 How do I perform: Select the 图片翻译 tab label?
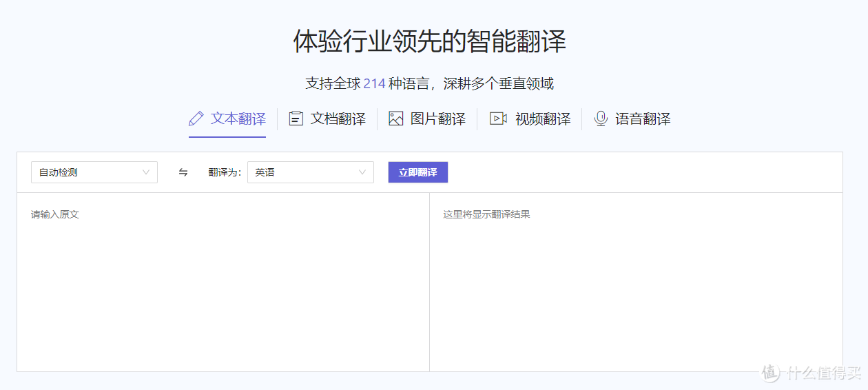[438, 119]
